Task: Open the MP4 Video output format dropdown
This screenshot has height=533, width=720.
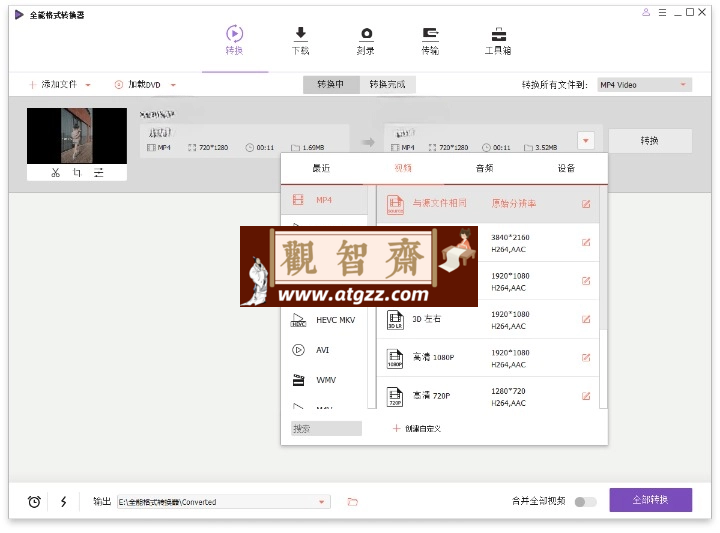Action: [644, 85]
